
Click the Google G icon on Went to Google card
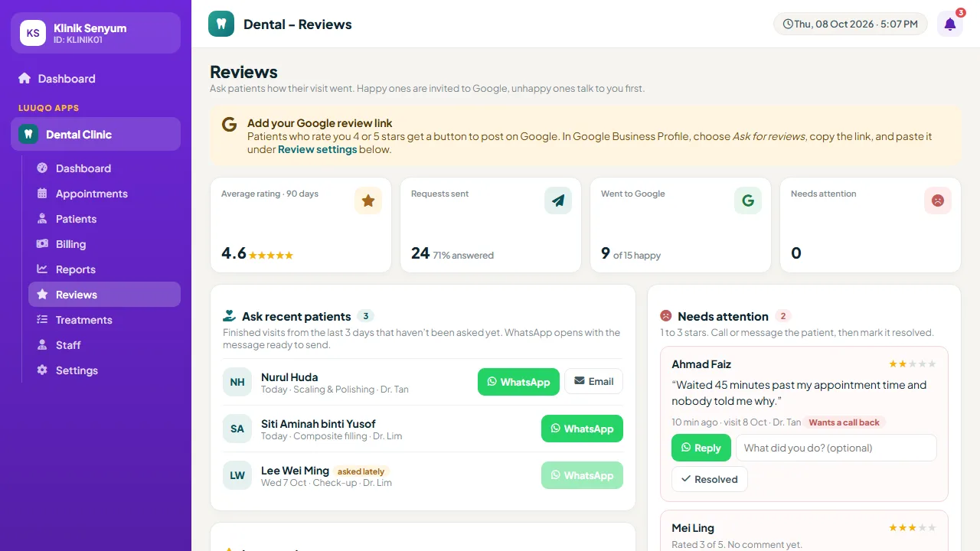[748, 201]
